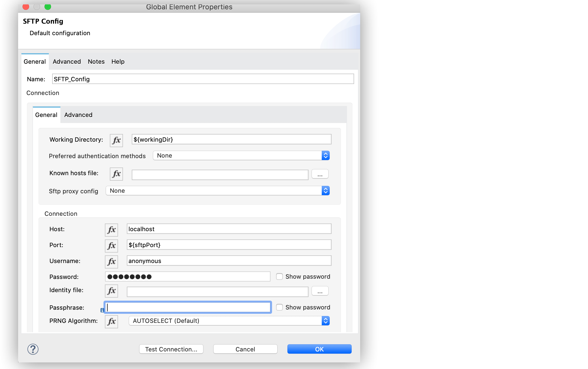The width and height of the screenshot is (588, 369).
Task: Open expression mode for the Host field
Action: click(111, 230)
